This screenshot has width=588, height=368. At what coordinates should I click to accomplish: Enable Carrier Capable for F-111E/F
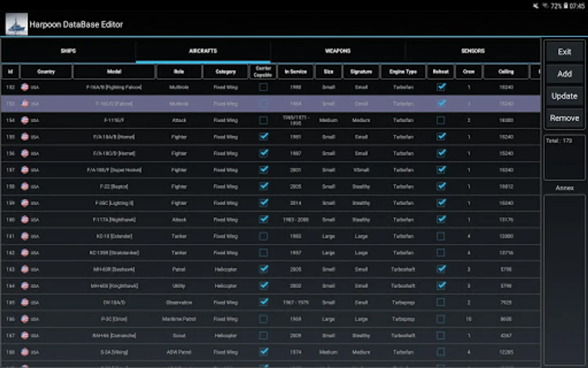tap(263, 120)
